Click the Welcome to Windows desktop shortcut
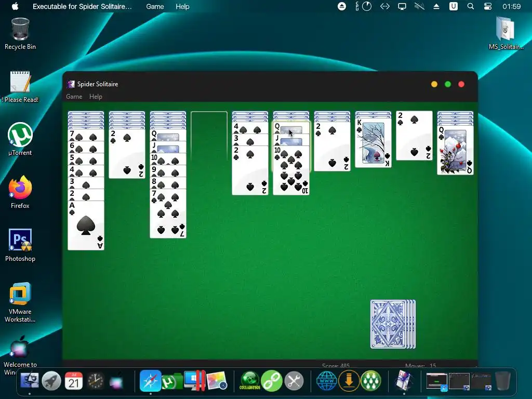Viewport: 532px width, 399px height. pyautogui.click(x=20, y=355)
